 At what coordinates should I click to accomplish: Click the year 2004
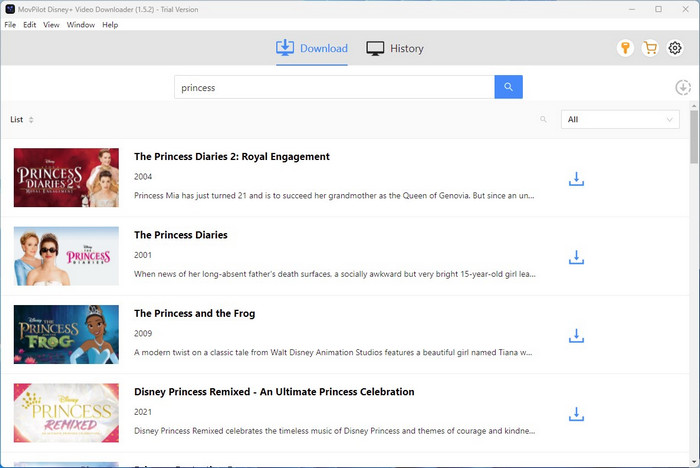143,176
